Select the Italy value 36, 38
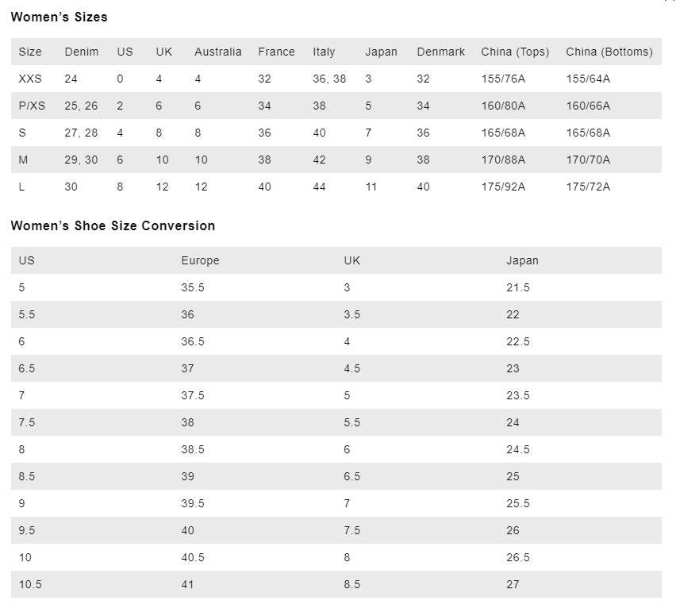 [329, 79]
